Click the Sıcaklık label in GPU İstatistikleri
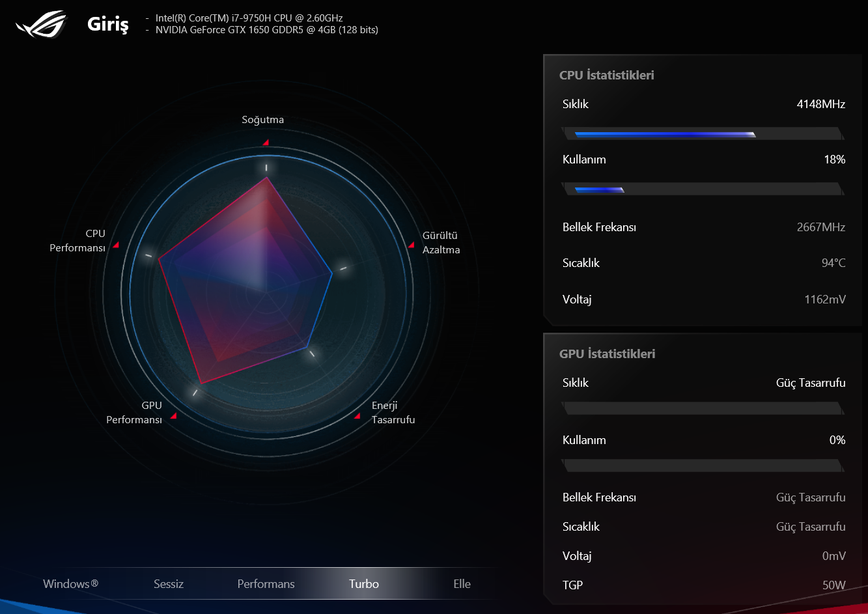The width and height of the screenshot is (868, 614). [581, 527]
